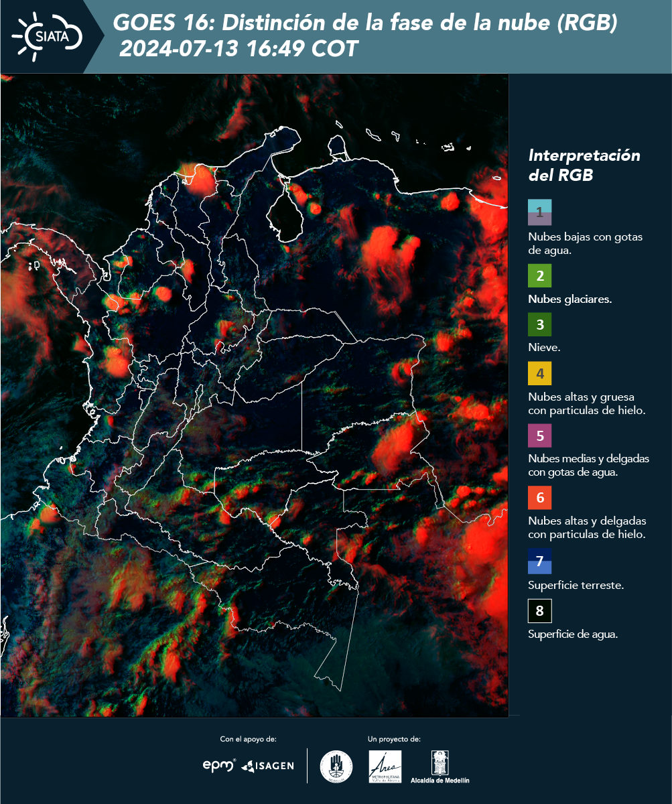Screen dimensions: 672x804
Task: Click the title "GOES 16: Distinción de la fase de la nube (RGB)"
Action: [364, 23]
